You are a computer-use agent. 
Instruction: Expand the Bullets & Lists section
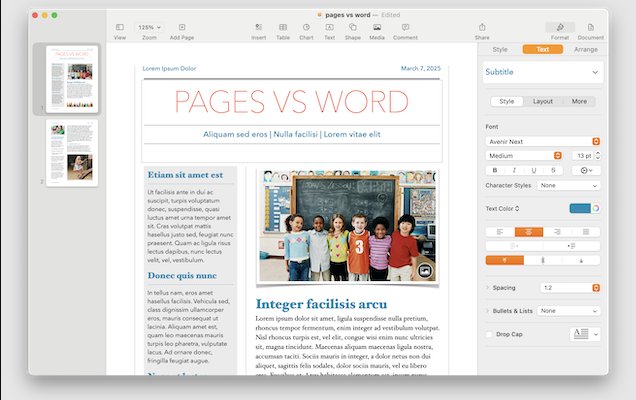point(488,311)
